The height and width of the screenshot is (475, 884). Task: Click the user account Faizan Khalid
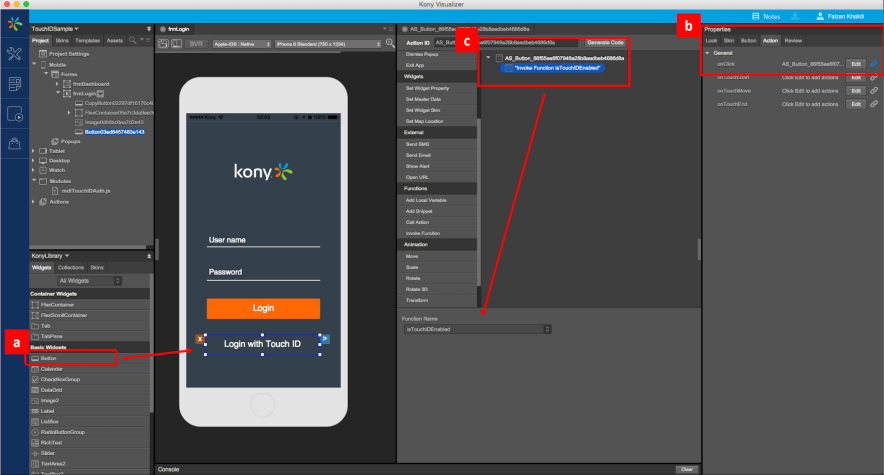(x=840, y=16)
